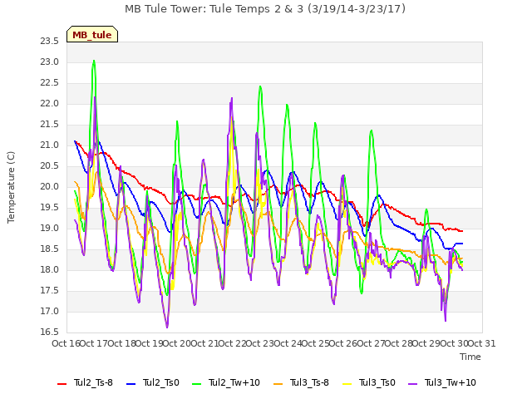
Task: Click the yellow Tul3_Ts0 legend swatch
Action: pyautogui.click(x=347, y=384)
